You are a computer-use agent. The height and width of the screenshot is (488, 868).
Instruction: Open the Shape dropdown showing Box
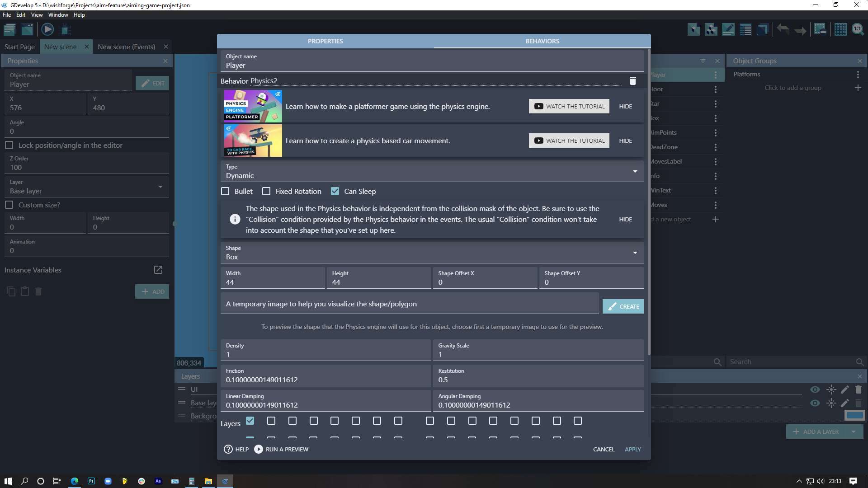[x=635, y=253]
